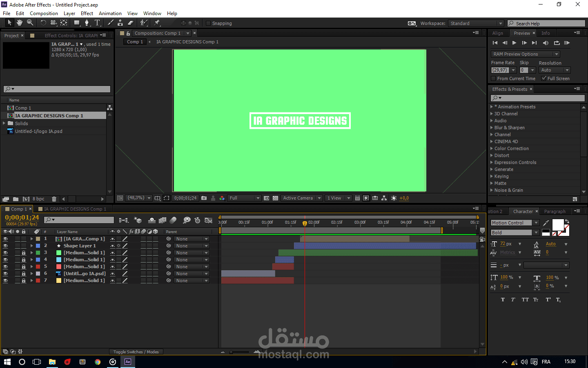The width and height of the screenshot is (588, 368).
Task: Enable the Snapping checkbox
Action: click(x=208, y=23)
